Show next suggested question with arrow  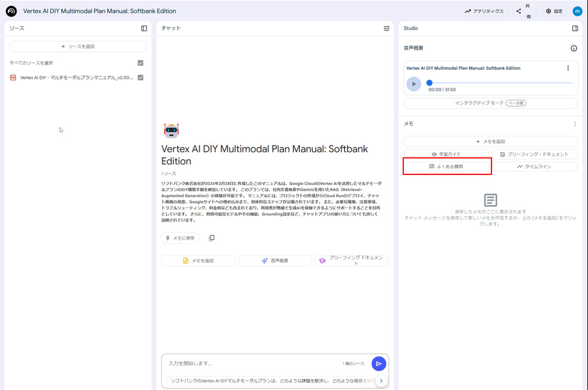click(x=380, y=381)
